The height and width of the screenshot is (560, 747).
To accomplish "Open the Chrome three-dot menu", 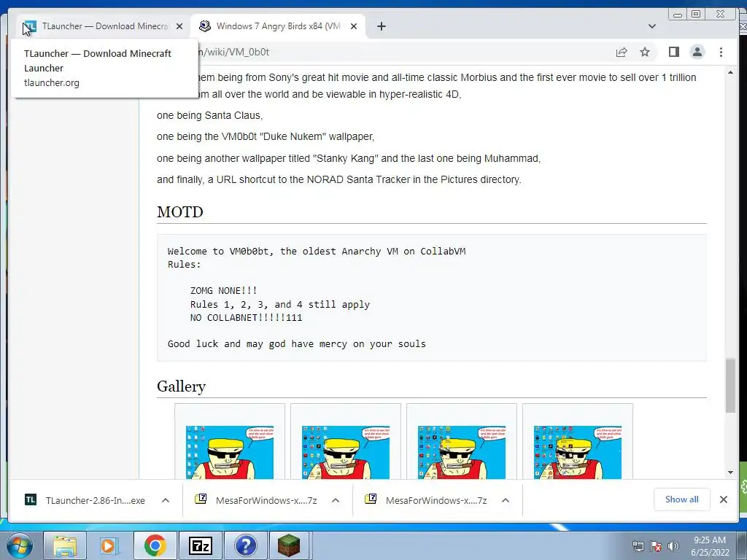I will (x=721, y=52).
